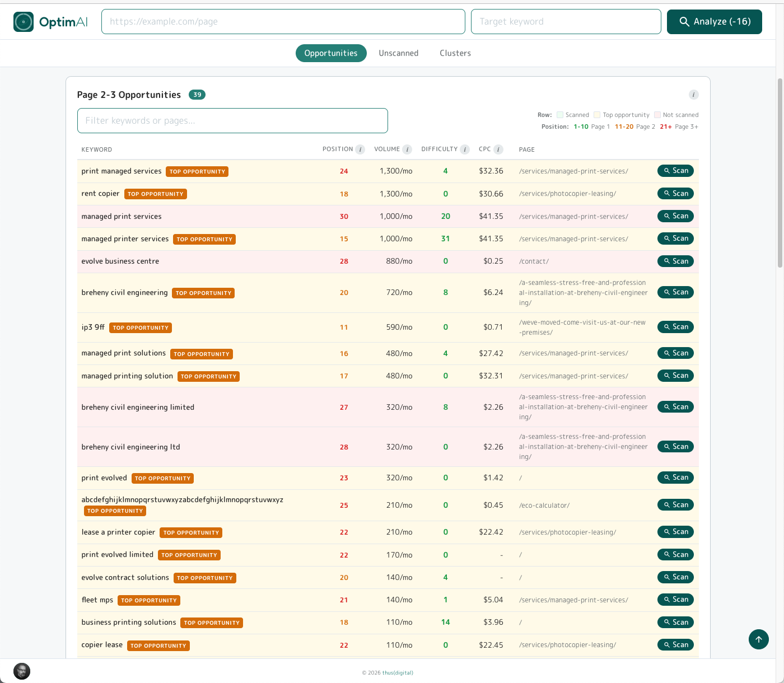Click the Volume column header
The image size is (784, 683).
coord(387,149)
